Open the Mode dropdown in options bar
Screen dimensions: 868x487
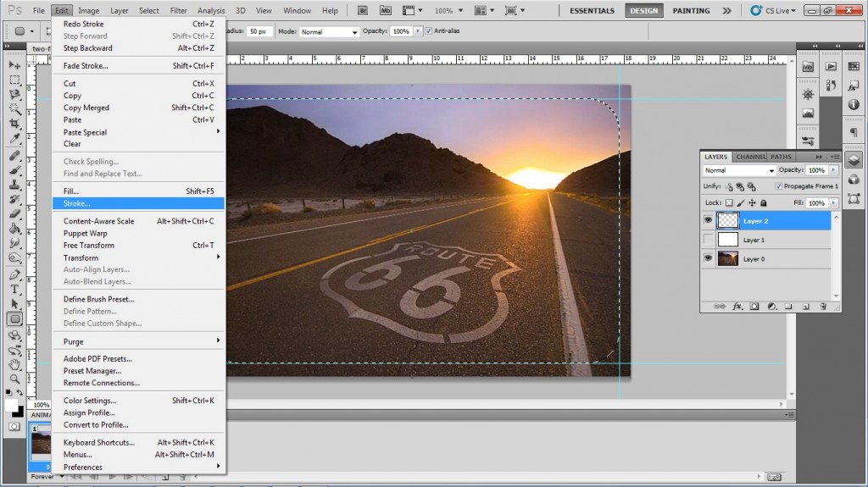330,31
